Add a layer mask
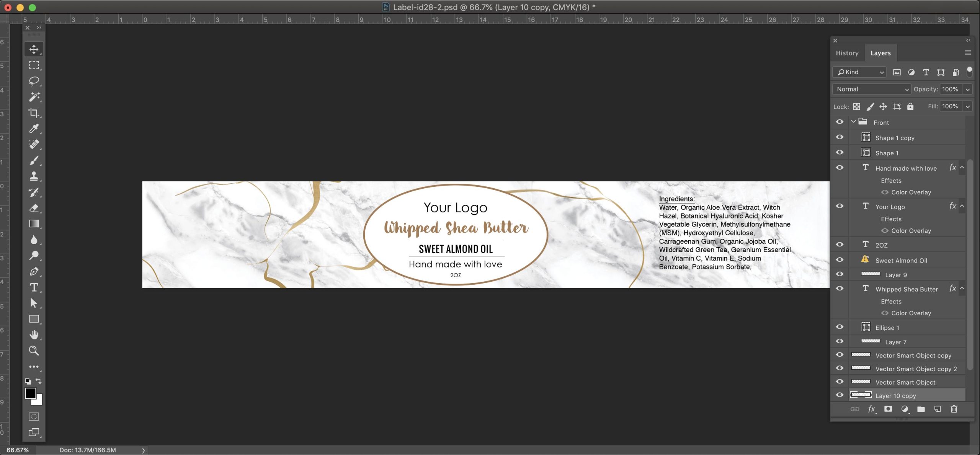 (x=888, y=409)
